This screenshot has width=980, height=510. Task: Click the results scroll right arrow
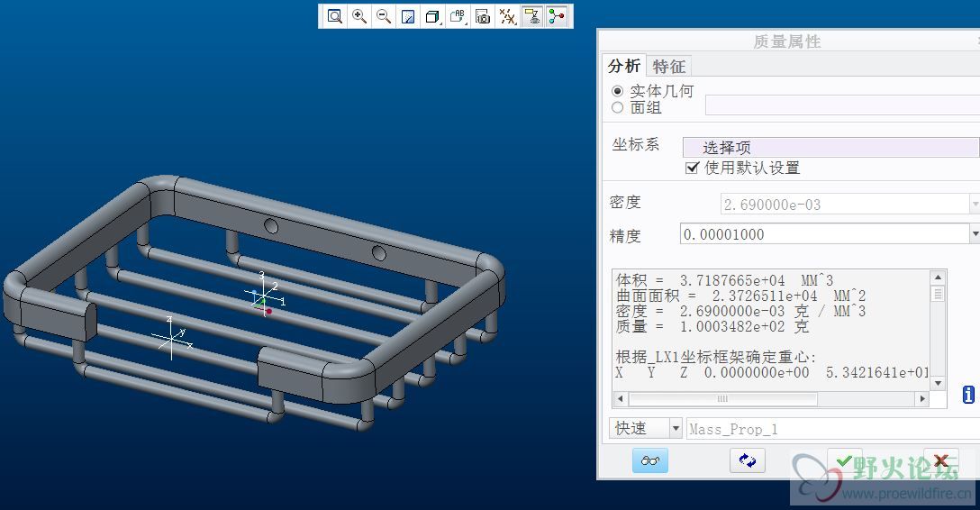(x=922, y=399)
